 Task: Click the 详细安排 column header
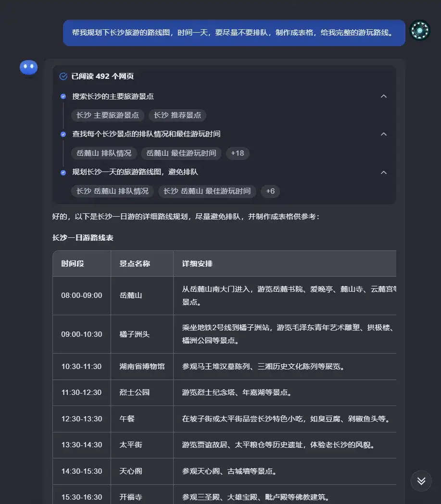pos(285,264)
